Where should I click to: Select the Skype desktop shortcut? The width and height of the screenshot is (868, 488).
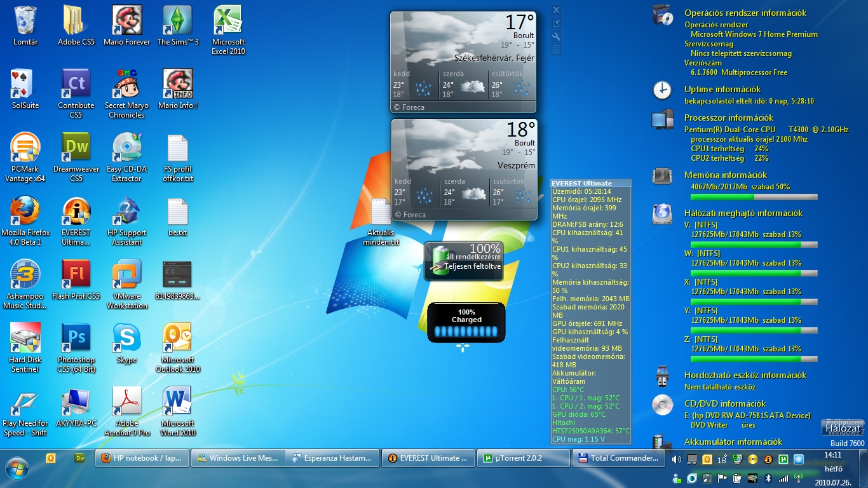pos(127,343)
